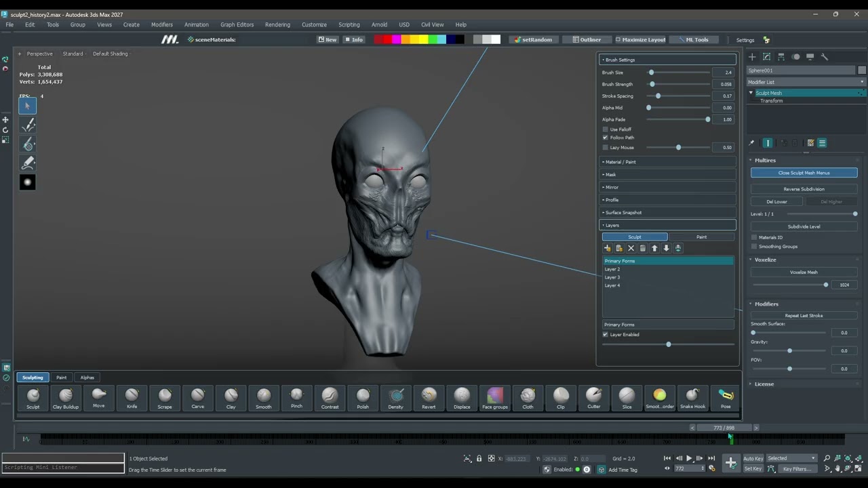Open the Modifier List dropdown
Image resolution: width=868 pixels, height=488 pixels.
pyautogui.click(x=806, y=82)
